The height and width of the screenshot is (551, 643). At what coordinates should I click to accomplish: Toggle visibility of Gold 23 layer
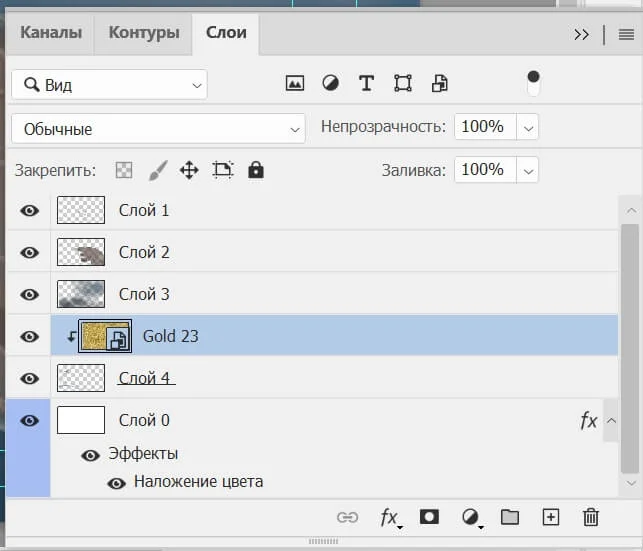point(30,336)
